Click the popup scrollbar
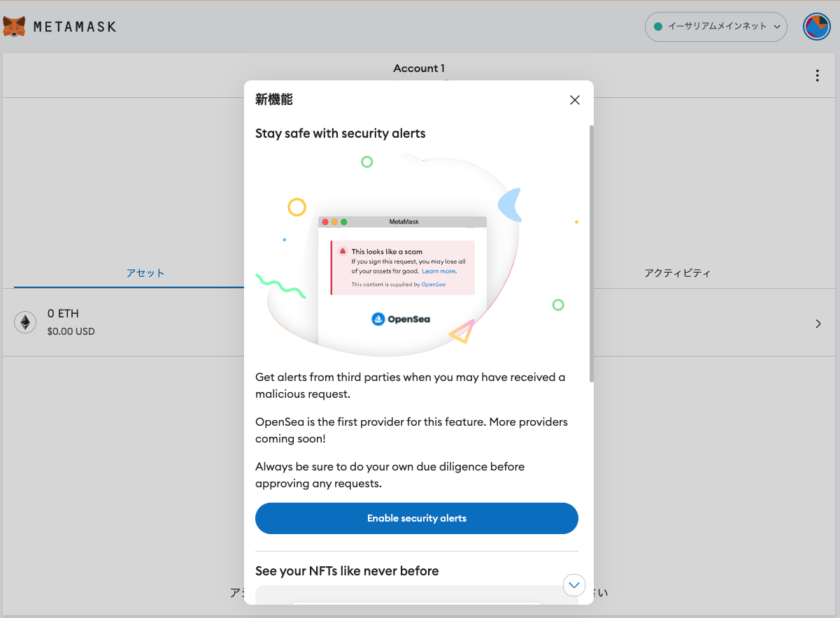The image size is (840, 618). pyautogui.click(x=592, y=253)
